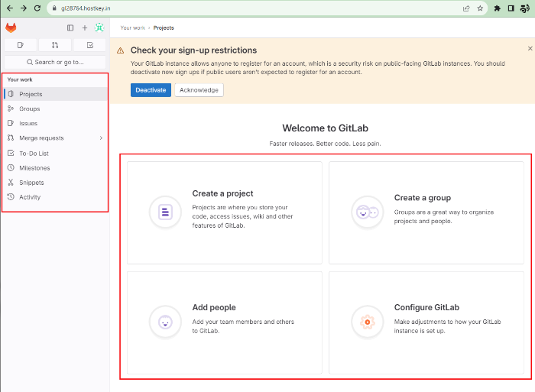Select Groups in the sidebar
Screen dimensions: 535x392
tap(30, 109)
